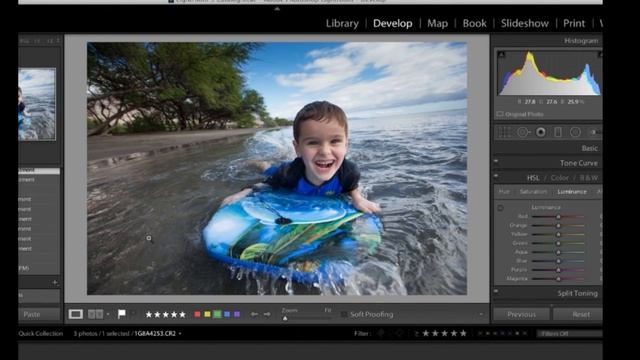Image resolution: width=640 pixels, height=360 pixels.
Task: Open the Map module
Action: pyautogui.click(x=438, y=24)
